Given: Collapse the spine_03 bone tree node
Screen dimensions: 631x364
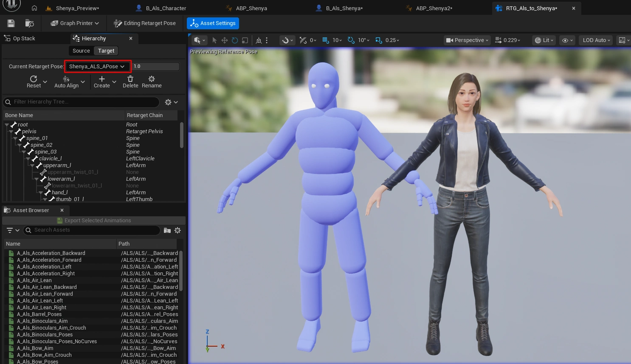Looking at the screenshot, I should 24,152.
